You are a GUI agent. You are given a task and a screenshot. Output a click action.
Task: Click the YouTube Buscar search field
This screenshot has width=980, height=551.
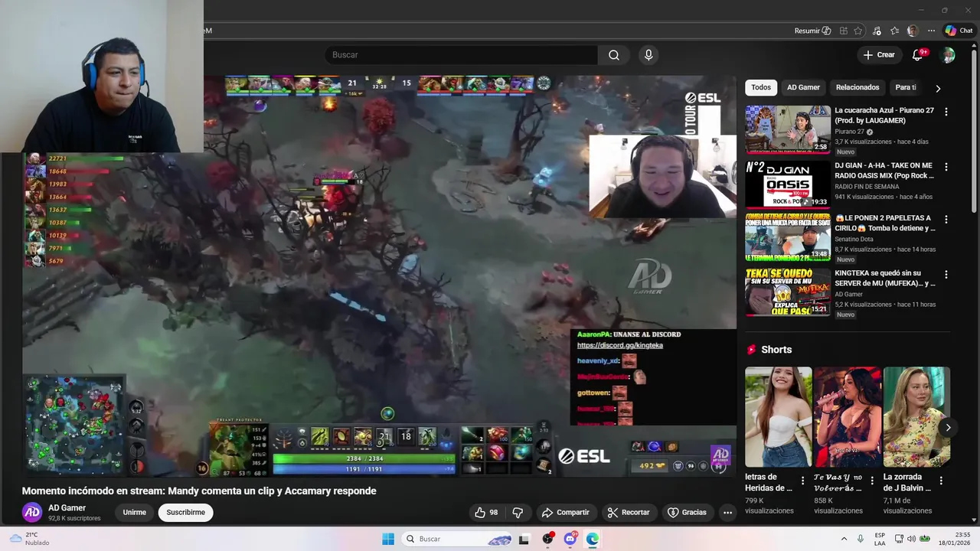(x=461, y=55)
